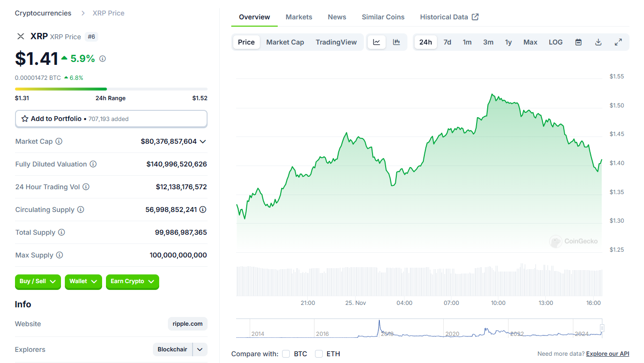
Task: Go to Cryptocurrencies breadcrumb
Action: tap(43, 13)
